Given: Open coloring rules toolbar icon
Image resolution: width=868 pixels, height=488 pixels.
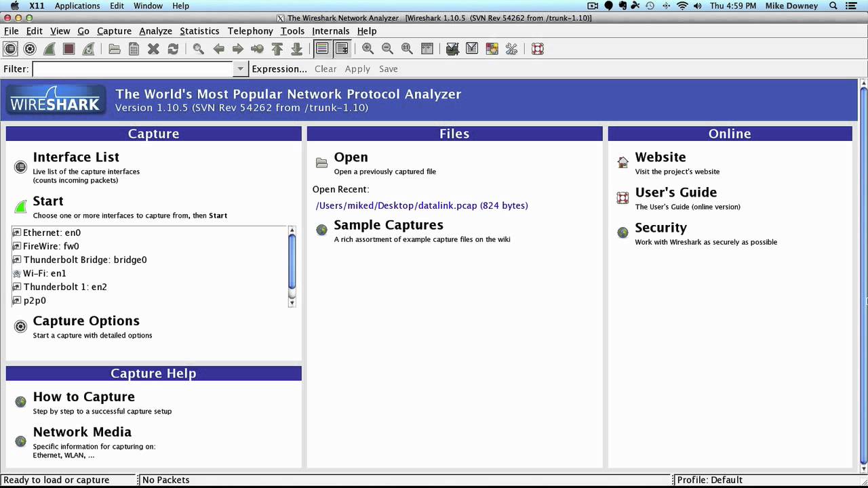Looking at the screenshot, I should (492, 49).
